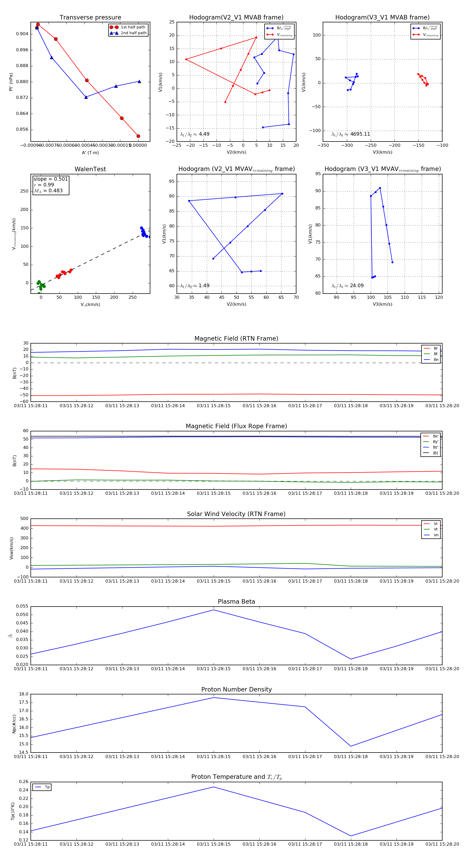The height and width of the screenshot is (868, 473).
Task: Select the 'Vt' legend entry
Action: (x=431, y=529)
